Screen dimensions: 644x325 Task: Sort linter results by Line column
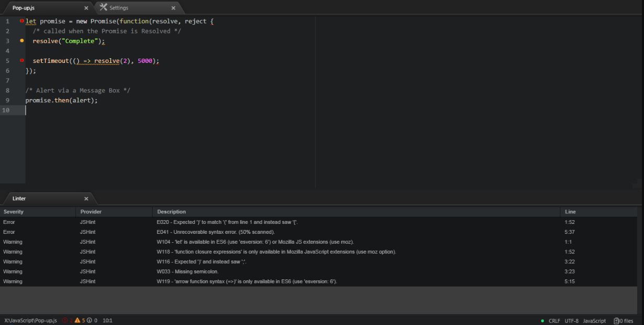click(570, 212)
